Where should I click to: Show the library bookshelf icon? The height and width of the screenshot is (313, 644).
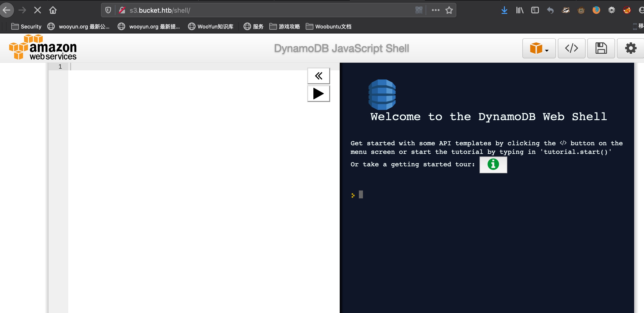tap(520, 10)
